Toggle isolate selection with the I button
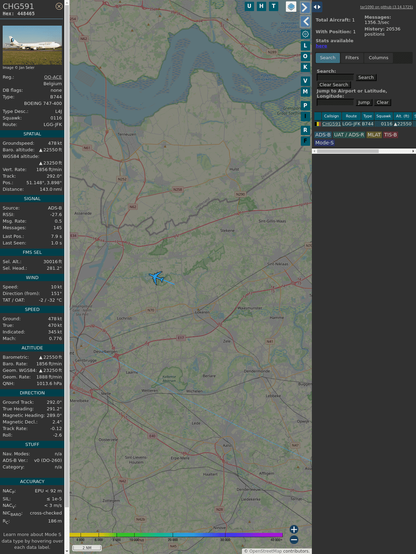The image size is (416, 554). [x=305, y=116]
